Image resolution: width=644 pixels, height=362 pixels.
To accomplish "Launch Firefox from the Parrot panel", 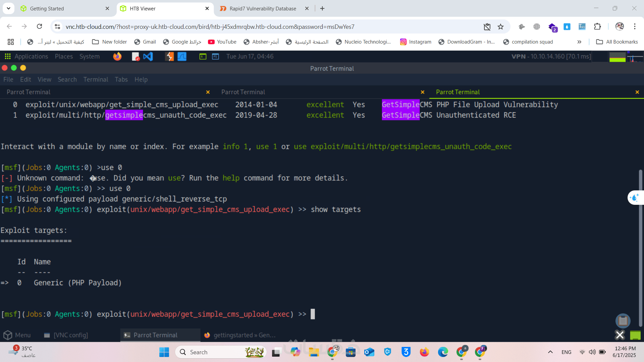I will point(117,56).
